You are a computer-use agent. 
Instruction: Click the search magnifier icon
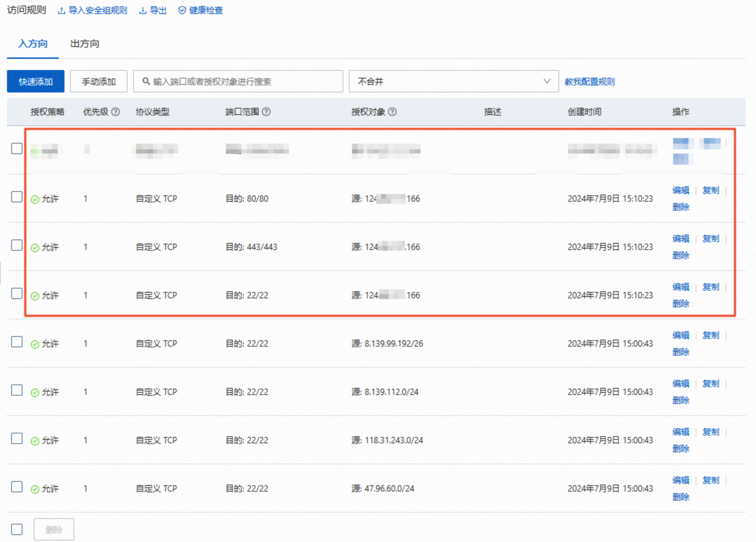tap(146, 81)
